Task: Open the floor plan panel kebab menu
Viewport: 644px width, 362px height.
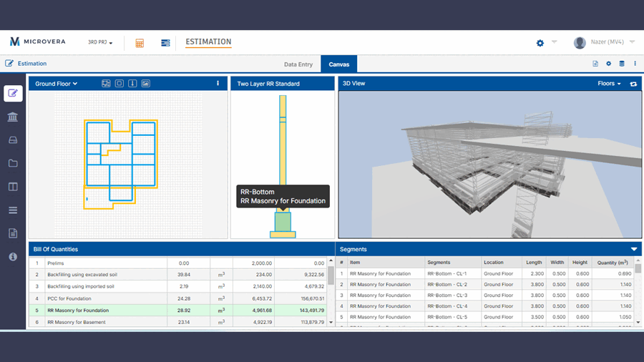Action: coord(218,84)
